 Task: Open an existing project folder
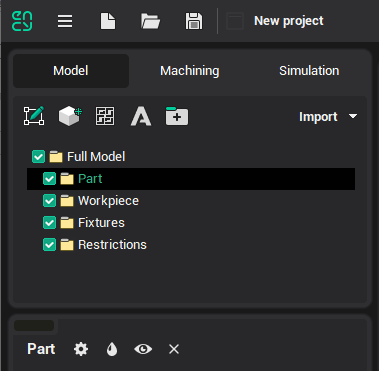pyautogui.click(x=150, y=21)
